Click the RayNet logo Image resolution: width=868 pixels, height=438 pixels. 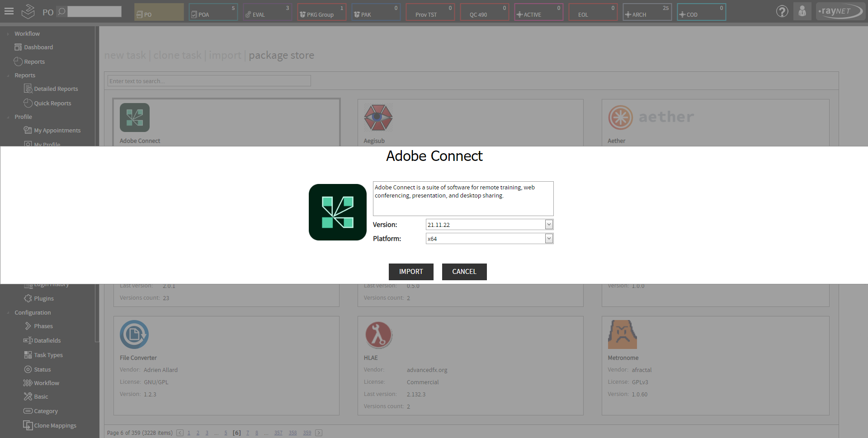tap(840, 11)
